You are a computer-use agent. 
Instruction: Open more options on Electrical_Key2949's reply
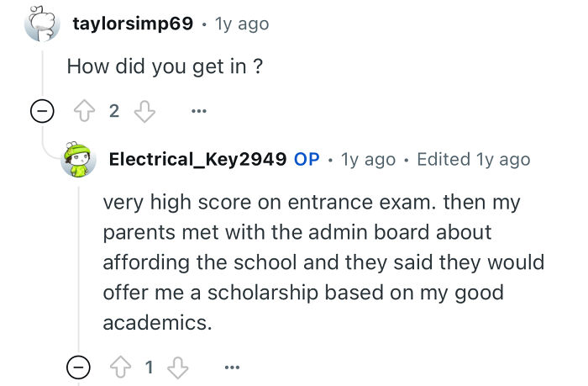(233, 367)
